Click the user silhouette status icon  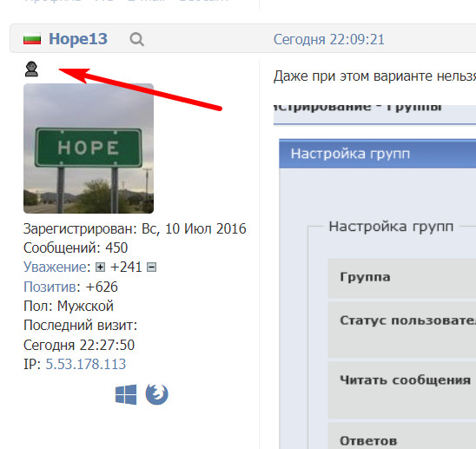(31, 69)
